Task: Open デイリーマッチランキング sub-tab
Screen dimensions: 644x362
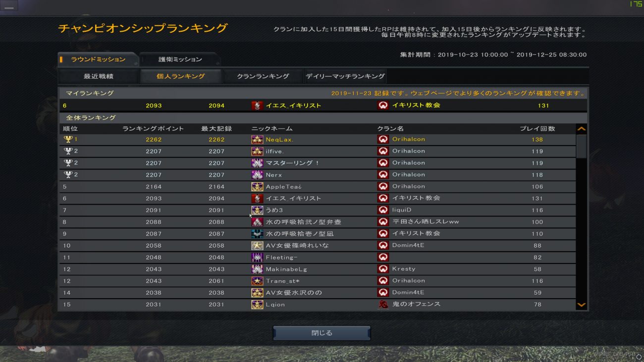Action: point(345,76)
